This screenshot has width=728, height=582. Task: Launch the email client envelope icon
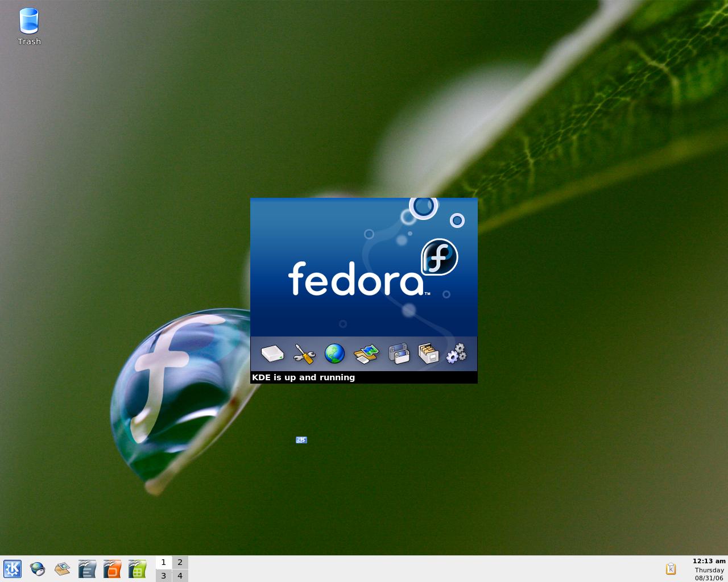[x=63, y=569]
